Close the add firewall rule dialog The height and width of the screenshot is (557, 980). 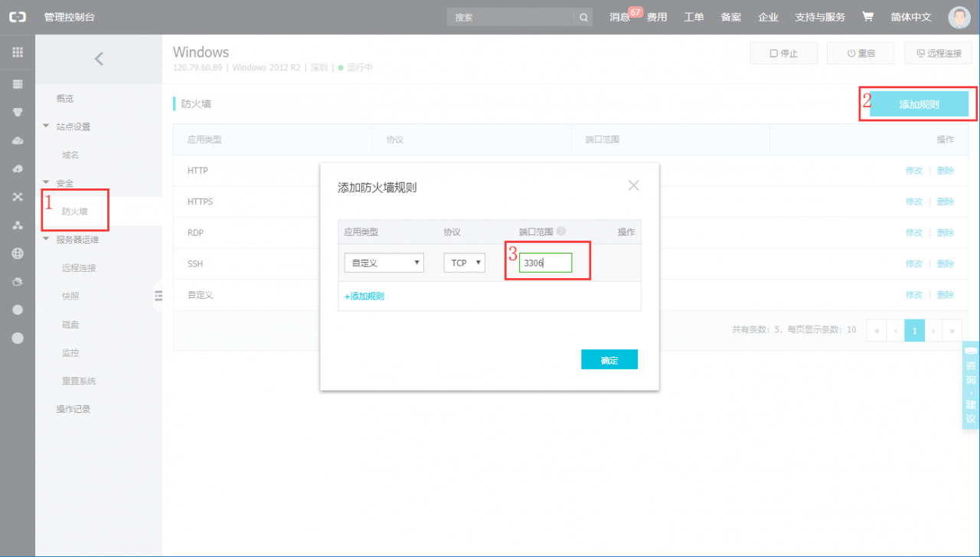633,185
